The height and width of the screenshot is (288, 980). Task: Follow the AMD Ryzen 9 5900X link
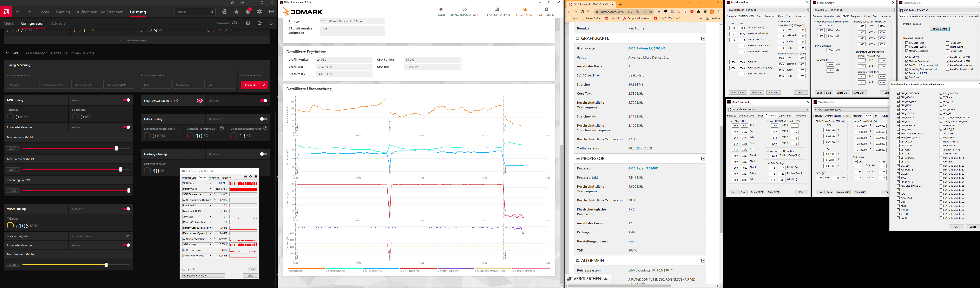point(643,168)
